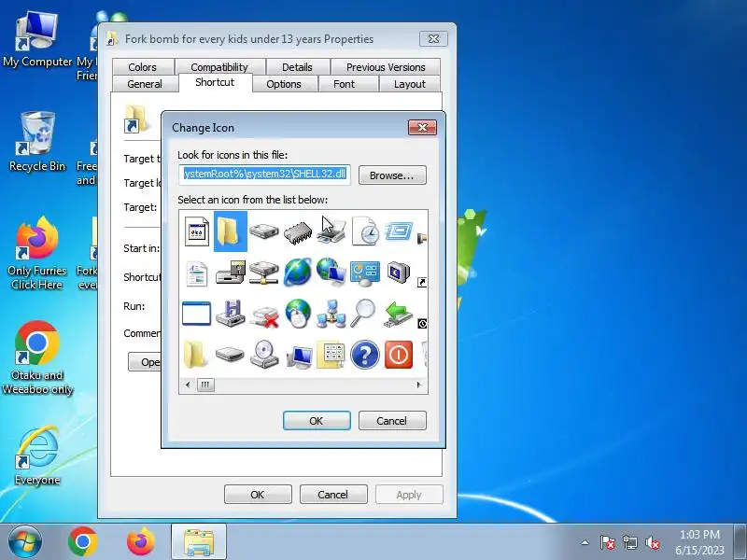Pick the monitor with moon icon

399,273
